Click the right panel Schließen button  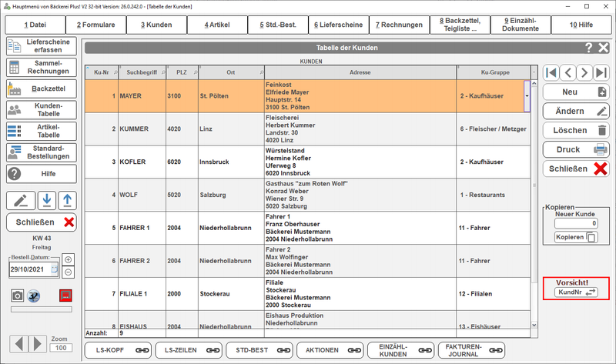click(x=576, y=169)
